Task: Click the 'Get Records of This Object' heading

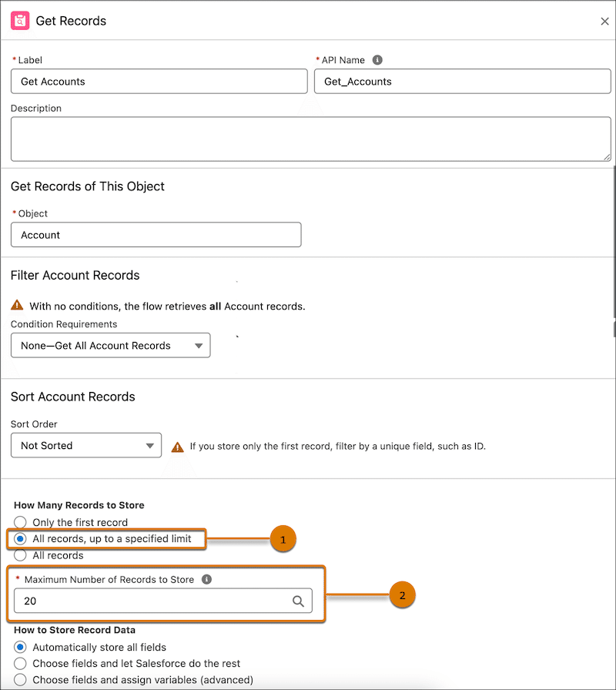Action: [87, 186]
